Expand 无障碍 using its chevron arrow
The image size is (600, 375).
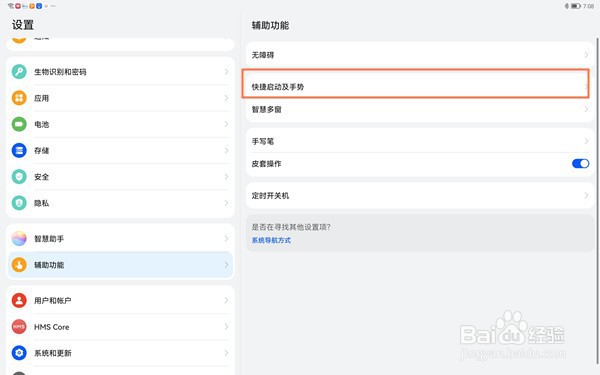pos(586,55)
